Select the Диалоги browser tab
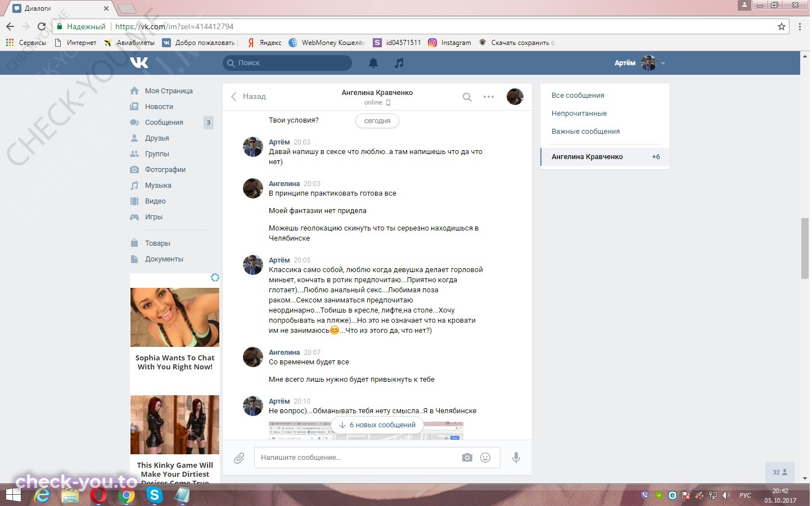 60,8
